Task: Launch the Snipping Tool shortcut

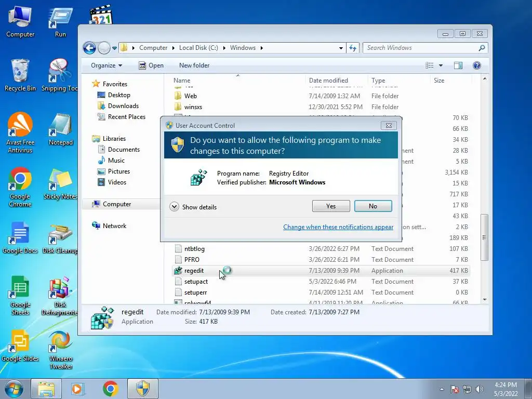Action: click(x=60, y=75)
